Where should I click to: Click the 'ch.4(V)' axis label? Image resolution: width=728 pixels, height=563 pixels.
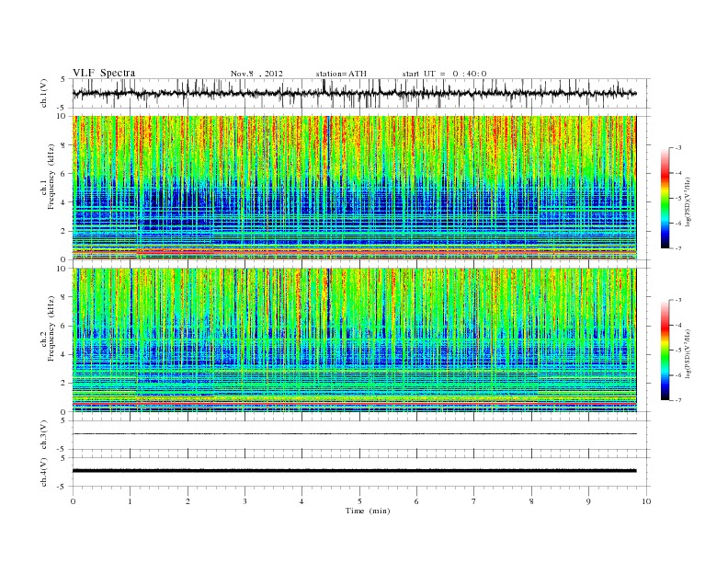pos(44,472)
